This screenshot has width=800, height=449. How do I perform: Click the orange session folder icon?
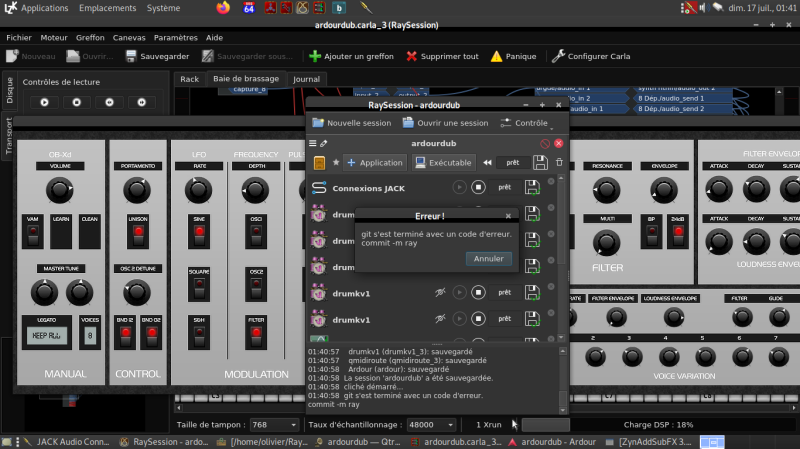point(319,163)
